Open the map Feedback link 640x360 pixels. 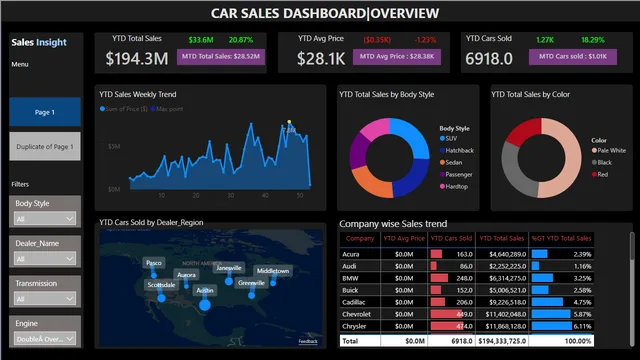click(x=308, y=341)
